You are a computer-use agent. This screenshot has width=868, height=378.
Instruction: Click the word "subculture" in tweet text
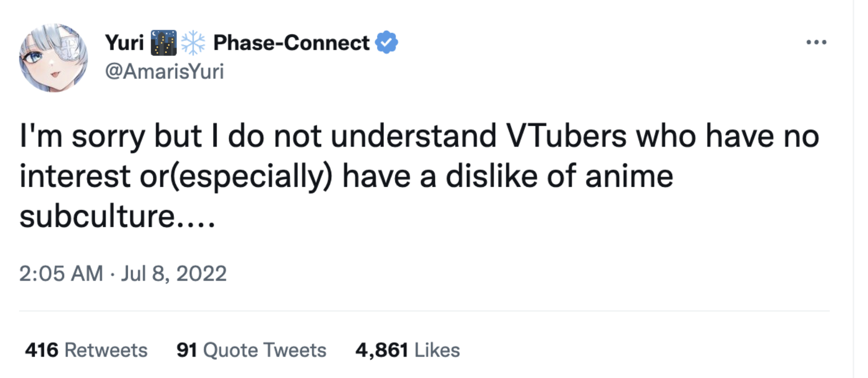coord(98,216)
